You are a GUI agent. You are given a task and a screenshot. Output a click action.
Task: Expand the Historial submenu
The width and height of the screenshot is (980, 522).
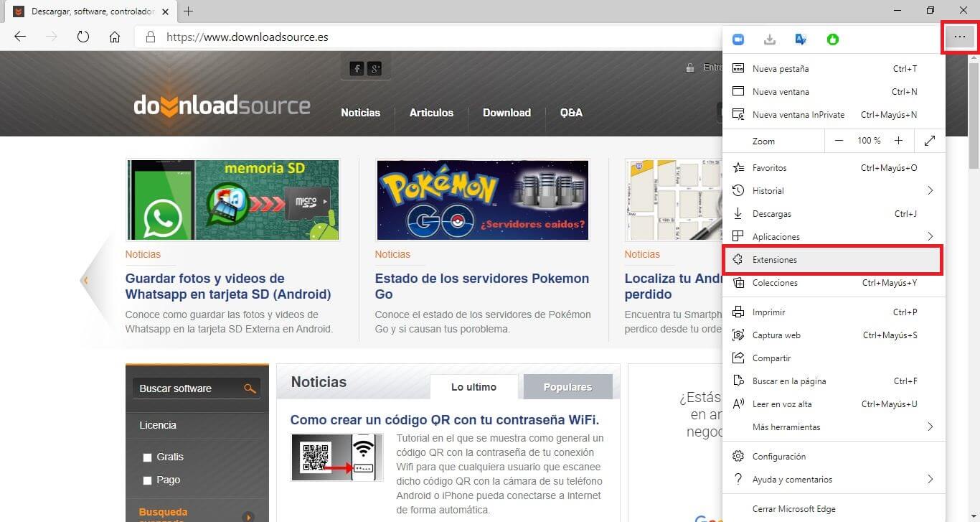[930, 191]
